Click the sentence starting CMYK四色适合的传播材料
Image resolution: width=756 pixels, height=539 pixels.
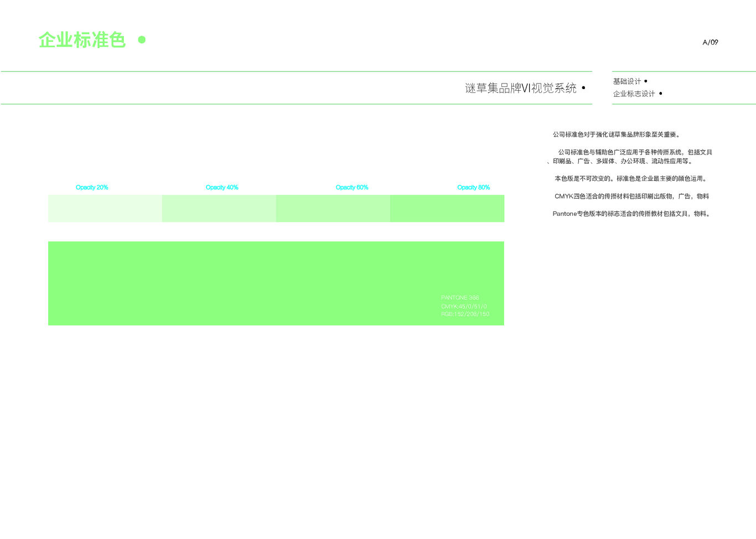pyautogui.click(x=632, y=196)
